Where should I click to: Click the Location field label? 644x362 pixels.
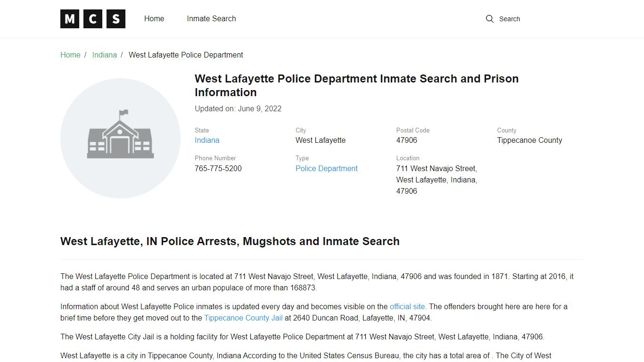pyautogui.click(x=408, y=158)
